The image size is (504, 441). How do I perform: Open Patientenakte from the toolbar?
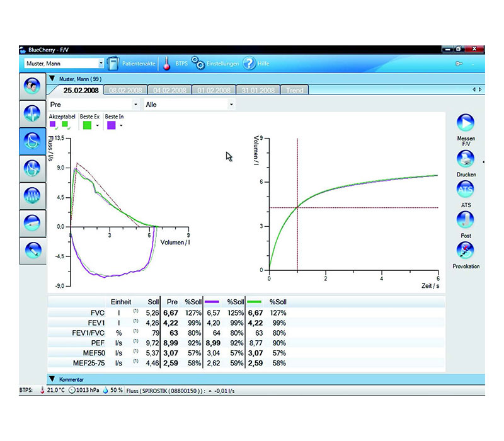click(113, 64)
